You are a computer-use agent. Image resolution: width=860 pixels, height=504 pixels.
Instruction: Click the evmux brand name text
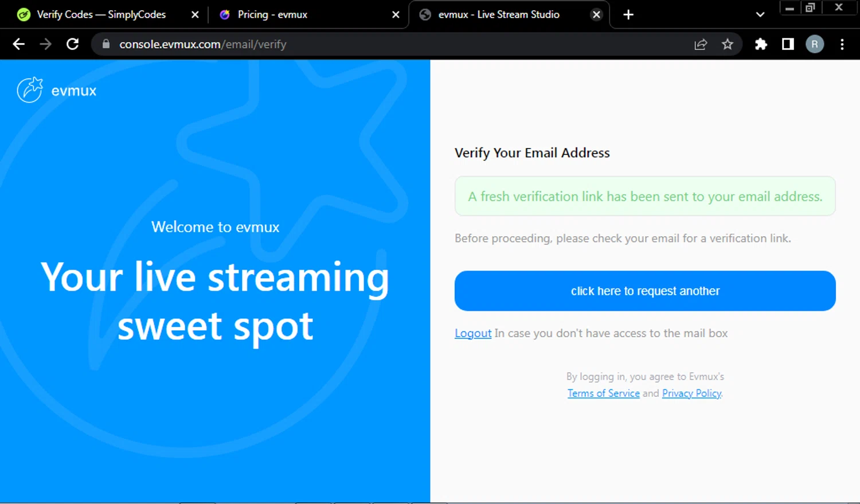click(x=74, y=91)
